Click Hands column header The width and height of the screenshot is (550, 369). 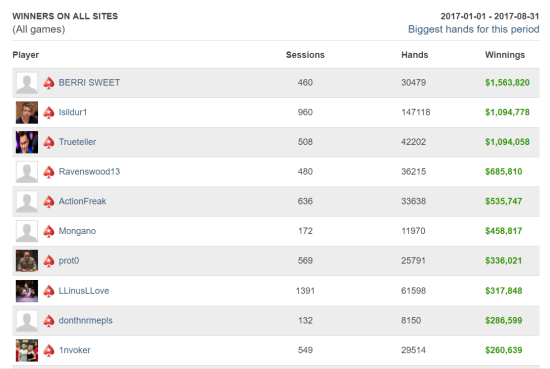[x=415, y=55]
